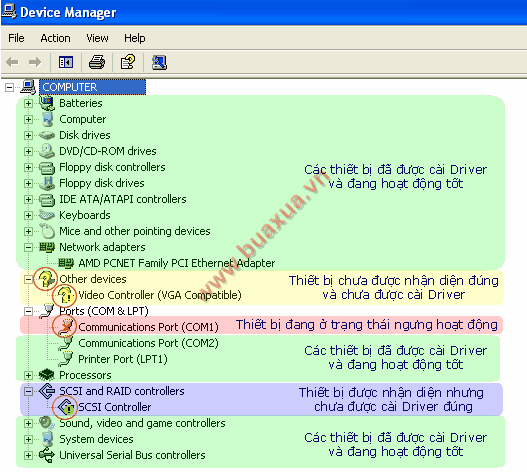Select the Printer Port (LPT1) item
Screen dimensions: 527x472
(123, 359)
